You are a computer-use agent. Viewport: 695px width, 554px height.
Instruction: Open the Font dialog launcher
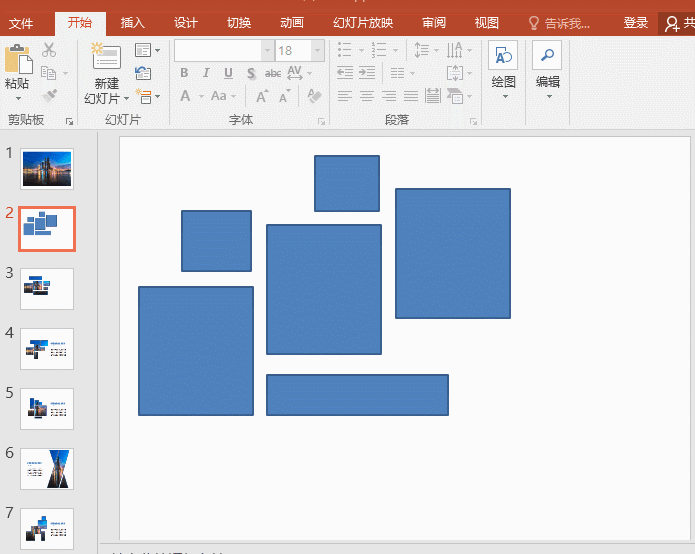click(321, 121)
